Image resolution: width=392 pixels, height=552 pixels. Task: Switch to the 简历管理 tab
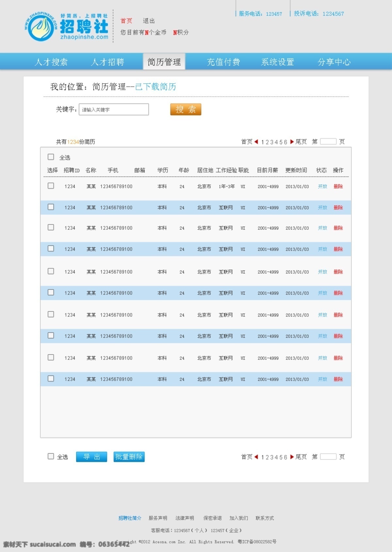click(164, 61)
